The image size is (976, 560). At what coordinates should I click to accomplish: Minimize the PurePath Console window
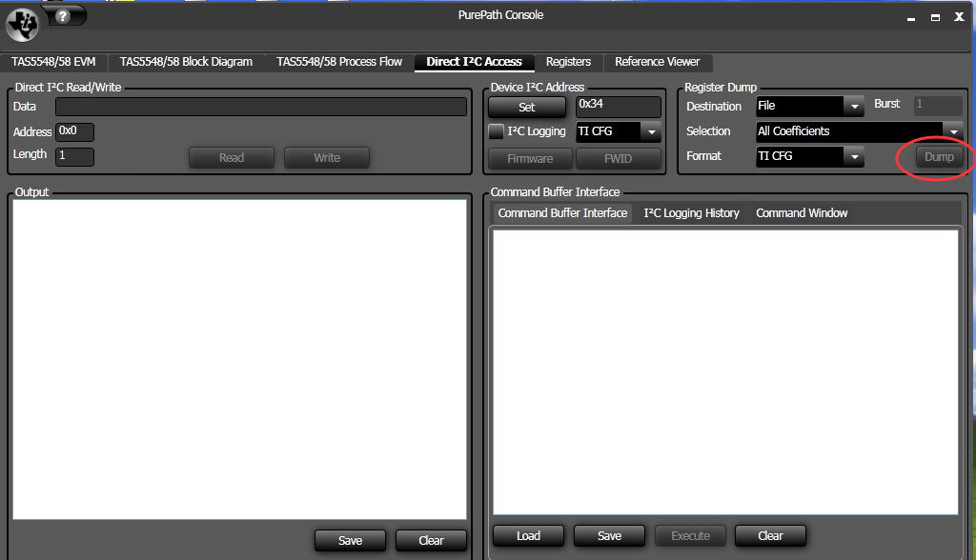tap(910, 19)
